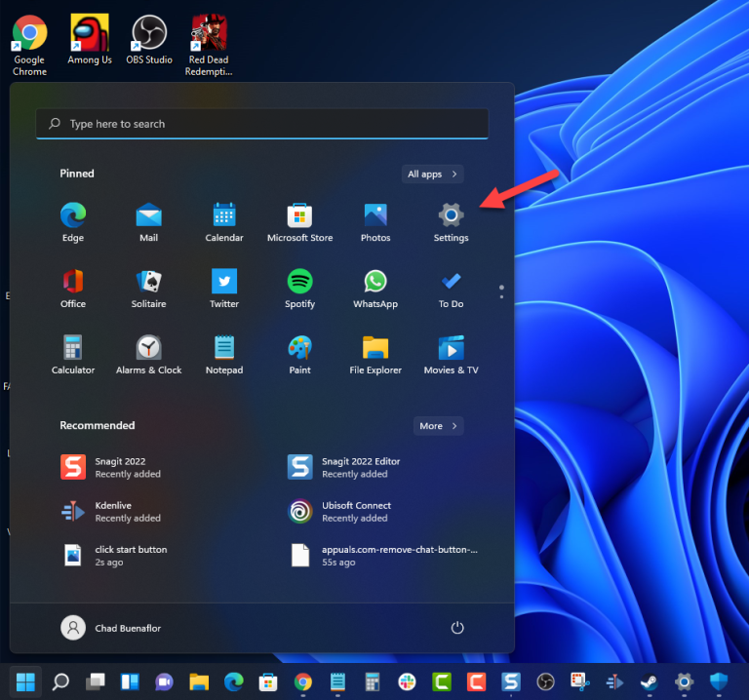Viewport: 749px width, 700px height.
Task: Select OBS Studio desktop shortcut
Action: point(149,40)
